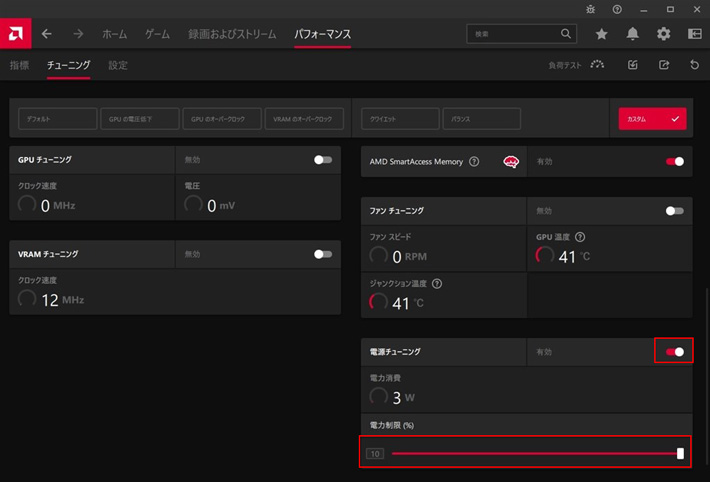
Task: Select the GPU の電圧低下 preset
Action: click(140, 119)
